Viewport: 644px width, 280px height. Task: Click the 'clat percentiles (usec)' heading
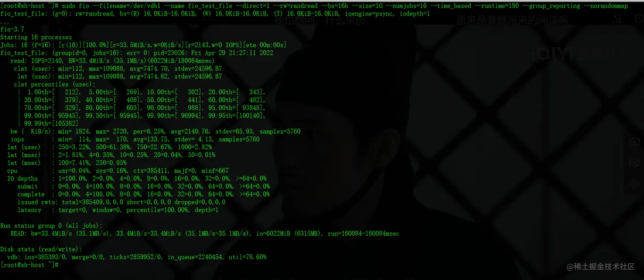click(x=55, y=84)
